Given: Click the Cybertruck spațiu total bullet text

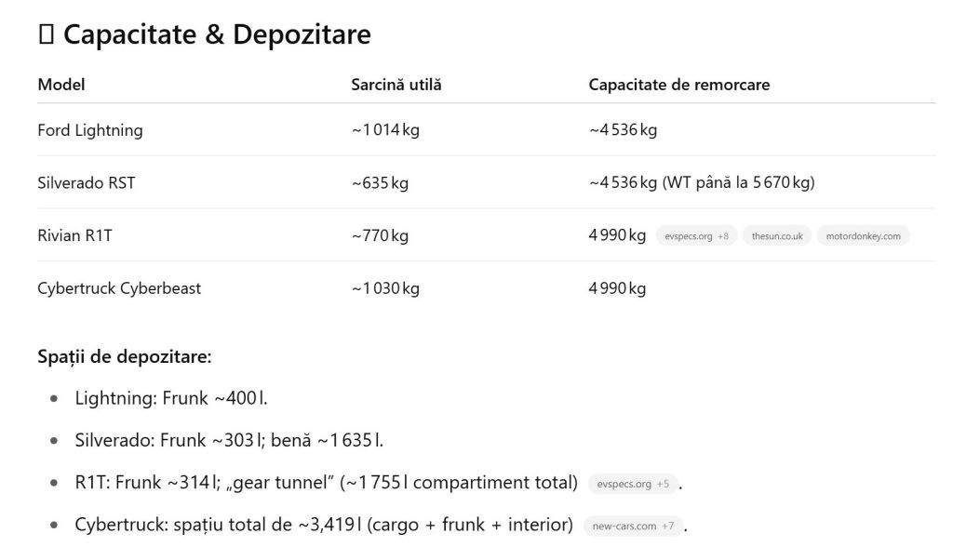Looking at the screenshot, I should coord(323,525).
